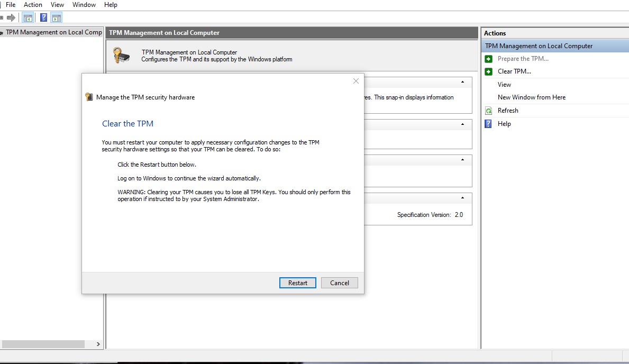Image resolution: width=629 pixels, height=364 pixels.
Task: Click the green arrow icon beside Clear TPM
Action: point(488,71)
